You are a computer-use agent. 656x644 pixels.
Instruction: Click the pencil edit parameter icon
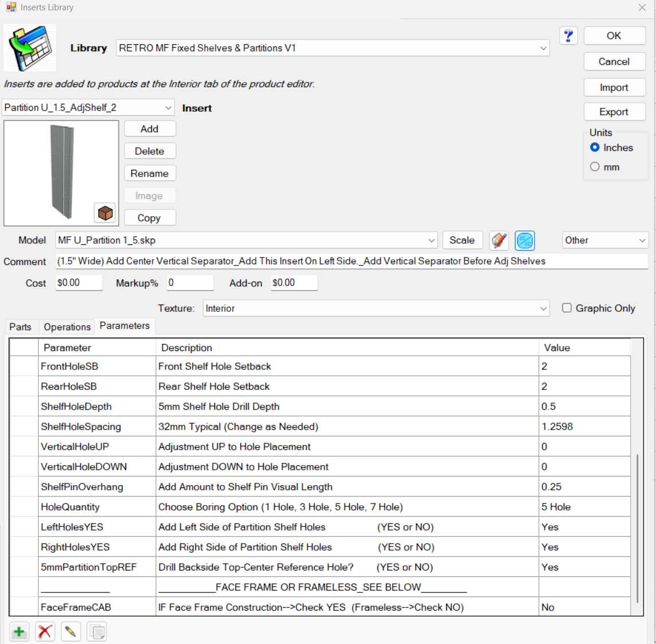(x=71, y=632)
